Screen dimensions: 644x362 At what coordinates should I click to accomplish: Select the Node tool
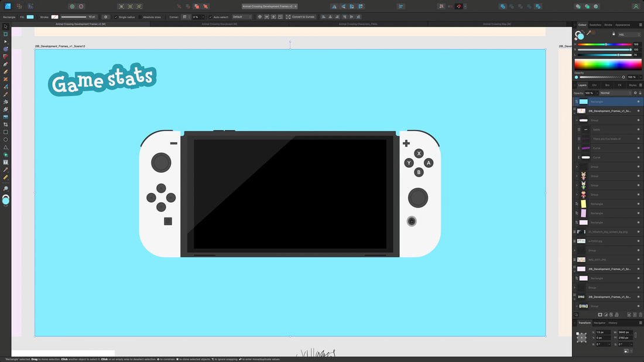coord(5,42)
